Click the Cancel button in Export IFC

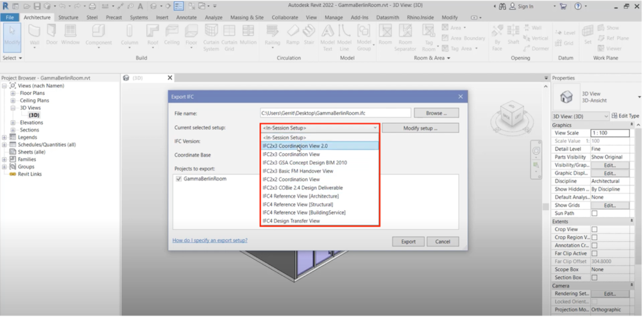point(443,242)
